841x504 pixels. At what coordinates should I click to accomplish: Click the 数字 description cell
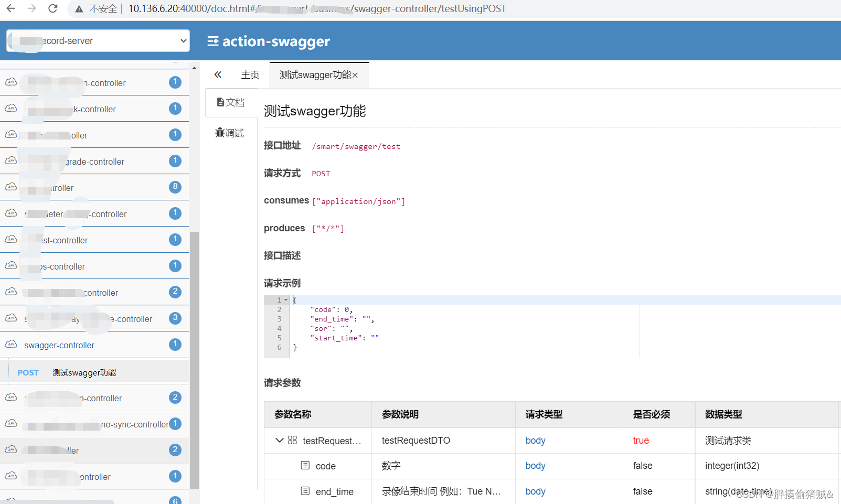tap(391, 466)
